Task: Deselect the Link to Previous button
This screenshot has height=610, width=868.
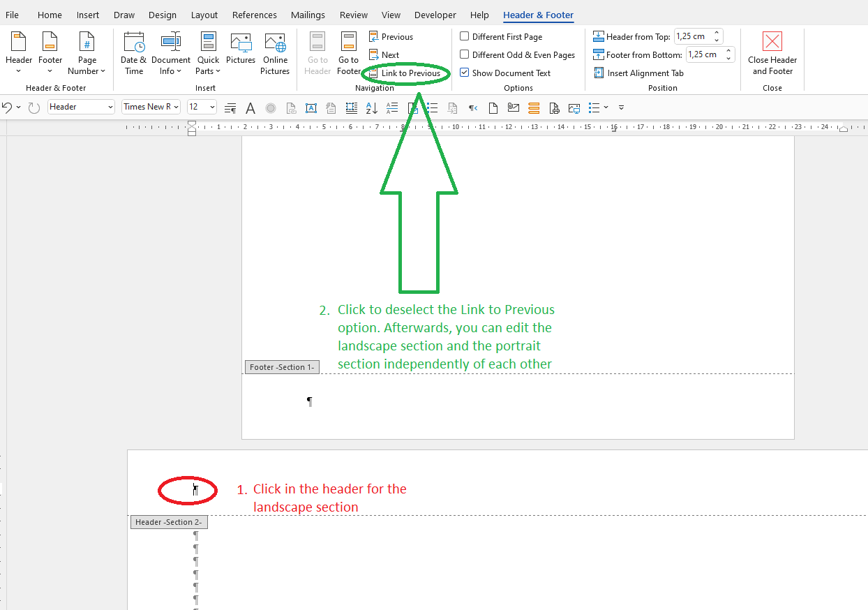Action: click(405, 73)
